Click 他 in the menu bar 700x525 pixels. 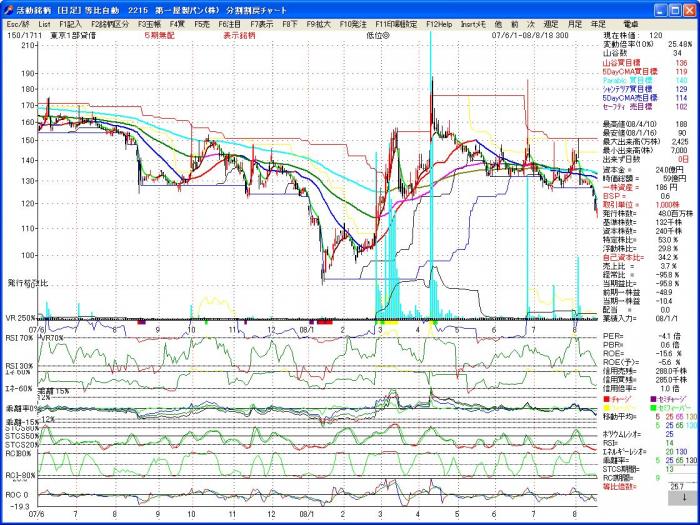(499, 24)
